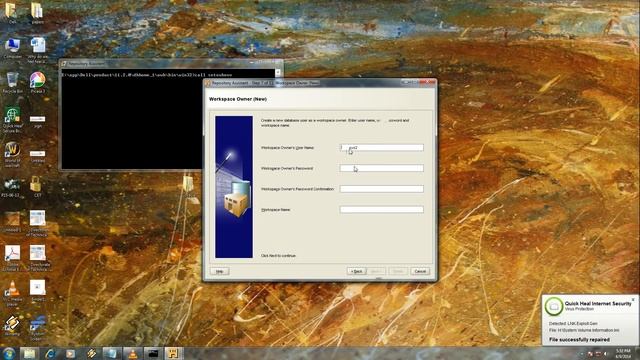Open the Recycle Bin desktop icon
The height and width of the screenshot is (360, 640).
12,83
